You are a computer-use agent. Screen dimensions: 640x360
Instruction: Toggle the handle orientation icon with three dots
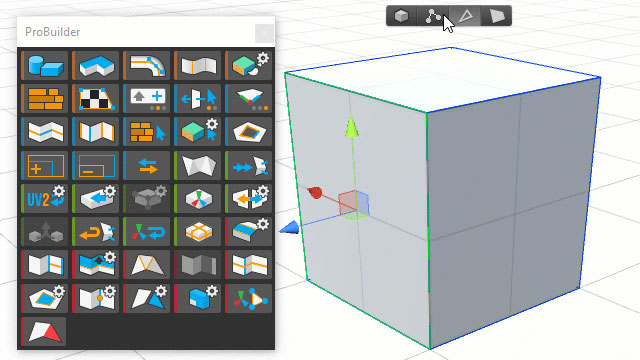click(249, 98)
